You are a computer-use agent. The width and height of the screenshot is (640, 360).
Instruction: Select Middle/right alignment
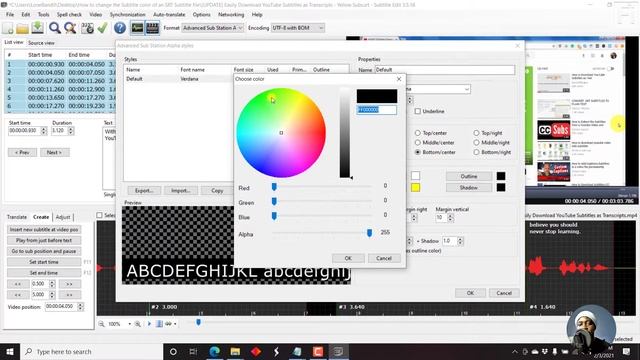click(x=476, y=142)
